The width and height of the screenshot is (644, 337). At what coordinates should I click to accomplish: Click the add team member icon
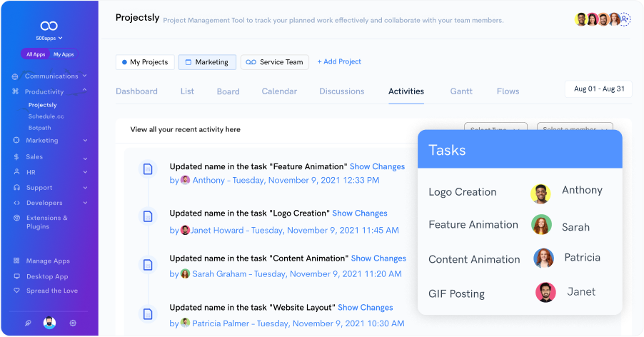coord(625,19)
